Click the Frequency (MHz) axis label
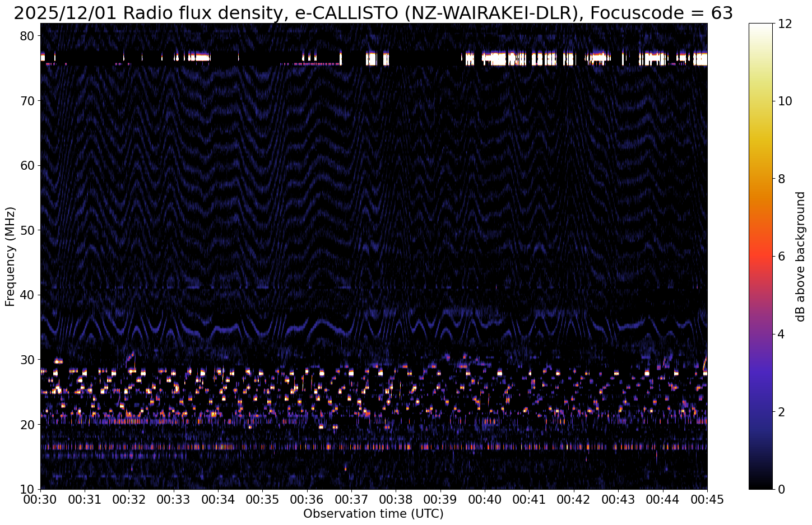Screen dimensions: 812x525 click(10, 256)
